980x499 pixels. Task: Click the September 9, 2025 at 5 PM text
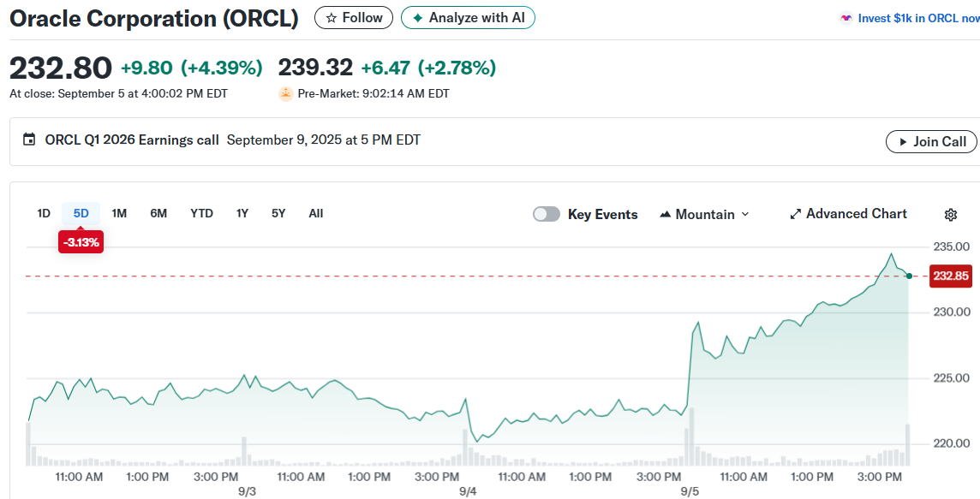click(x=324, y=140)
